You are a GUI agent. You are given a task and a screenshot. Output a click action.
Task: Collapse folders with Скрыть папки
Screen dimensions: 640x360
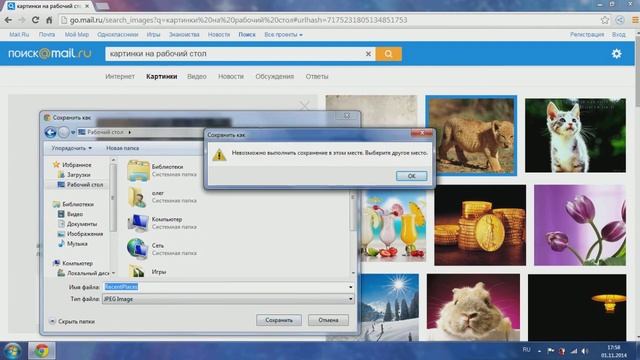[x=72, y=322]
